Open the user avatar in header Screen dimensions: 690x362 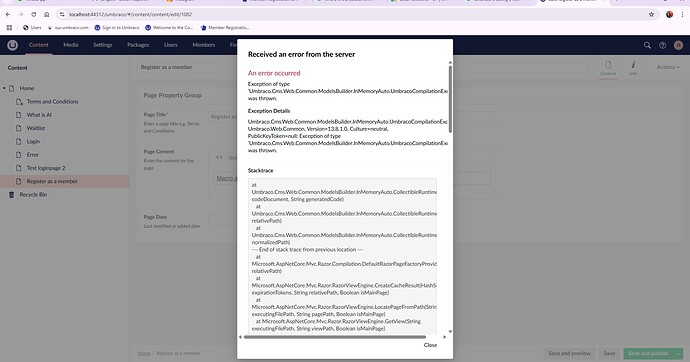(678, 45)
